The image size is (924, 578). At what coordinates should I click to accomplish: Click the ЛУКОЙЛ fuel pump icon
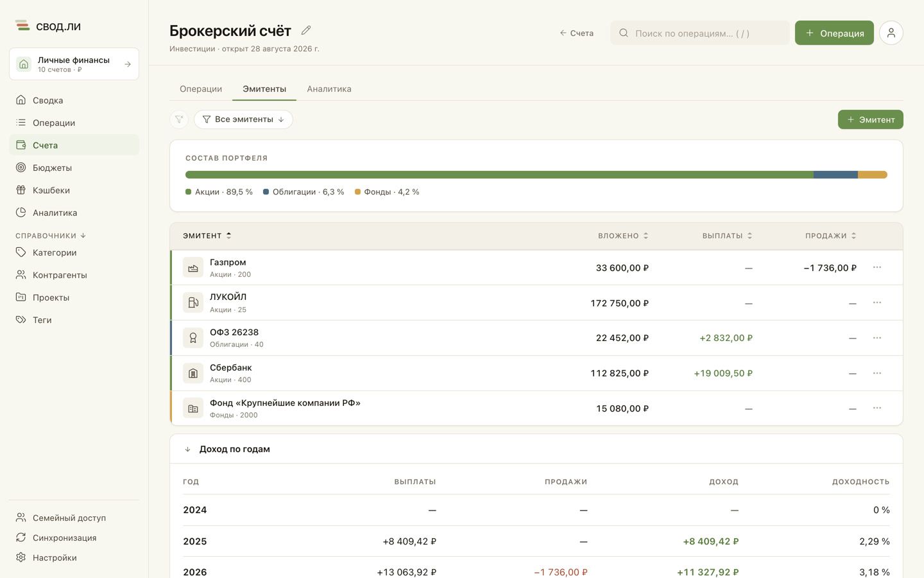193,302
